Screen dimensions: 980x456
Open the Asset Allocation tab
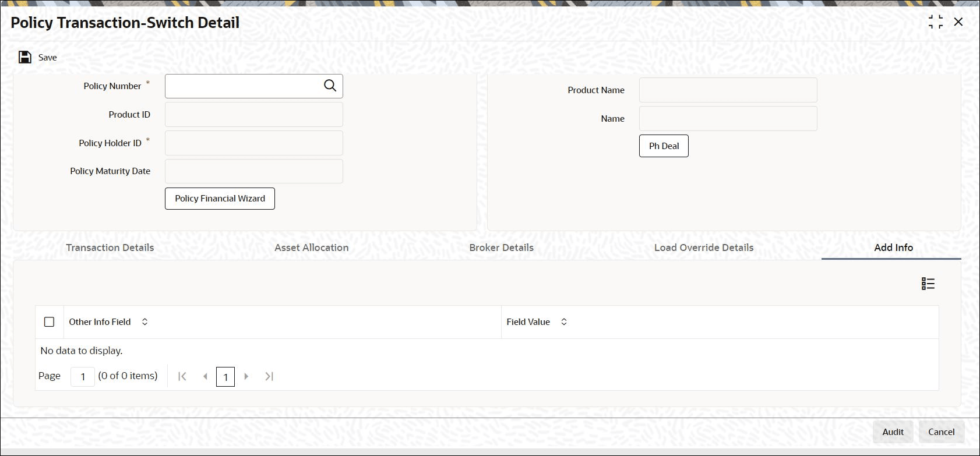click(x=312, y=248)
